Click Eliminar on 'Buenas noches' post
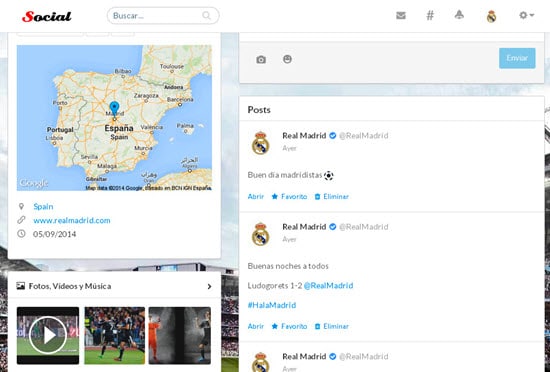This screenshot has height=372, width=550. [x=331, y=326]
